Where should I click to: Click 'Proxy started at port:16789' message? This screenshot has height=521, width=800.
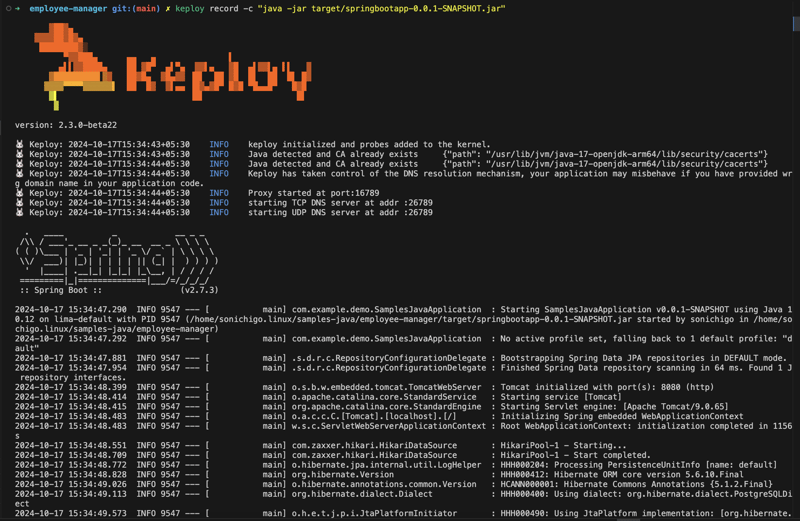pyautogui.click(x=314, y=193)
